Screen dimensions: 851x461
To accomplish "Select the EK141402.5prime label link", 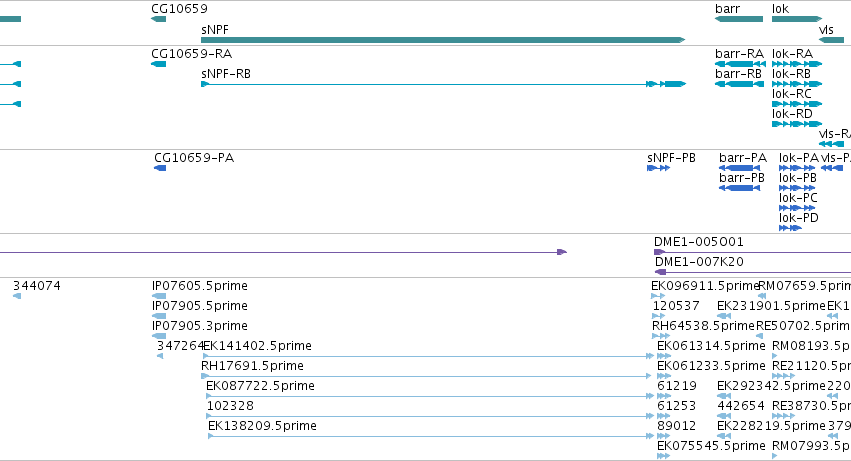I will pyautogui.click(x=257, y=346).
